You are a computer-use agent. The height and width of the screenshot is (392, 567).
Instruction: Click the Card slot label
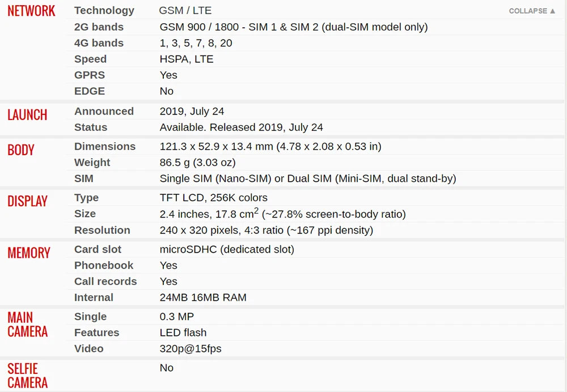coord(98,249)
